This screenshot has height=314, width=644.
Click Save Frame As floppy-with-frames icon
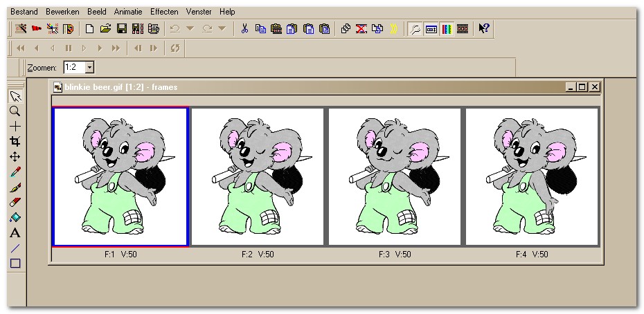[138, 29]
